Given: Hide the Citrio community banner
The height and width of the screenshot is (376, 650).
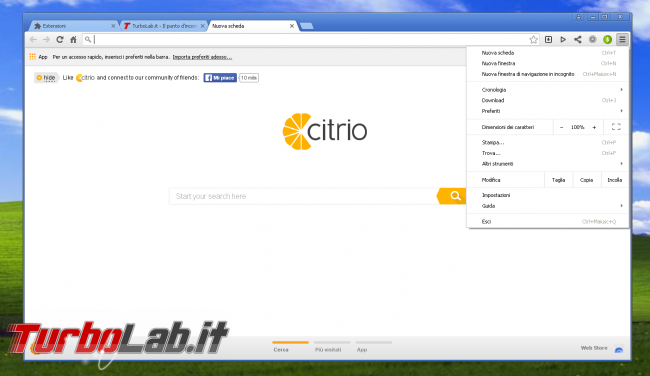Looking at the screenshot, I should pyautogui.click(x=46, y=78).
